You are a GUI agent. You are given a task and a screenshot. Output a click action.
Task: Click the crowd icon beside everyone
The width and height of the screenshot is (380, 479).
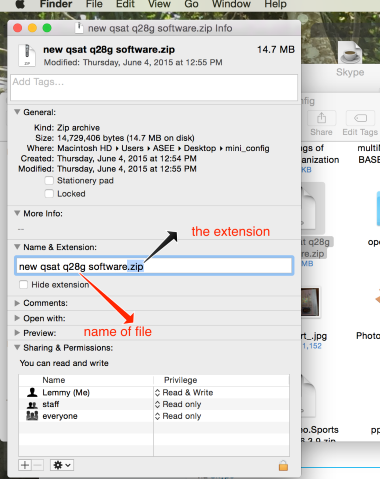[x=32, y=416]
